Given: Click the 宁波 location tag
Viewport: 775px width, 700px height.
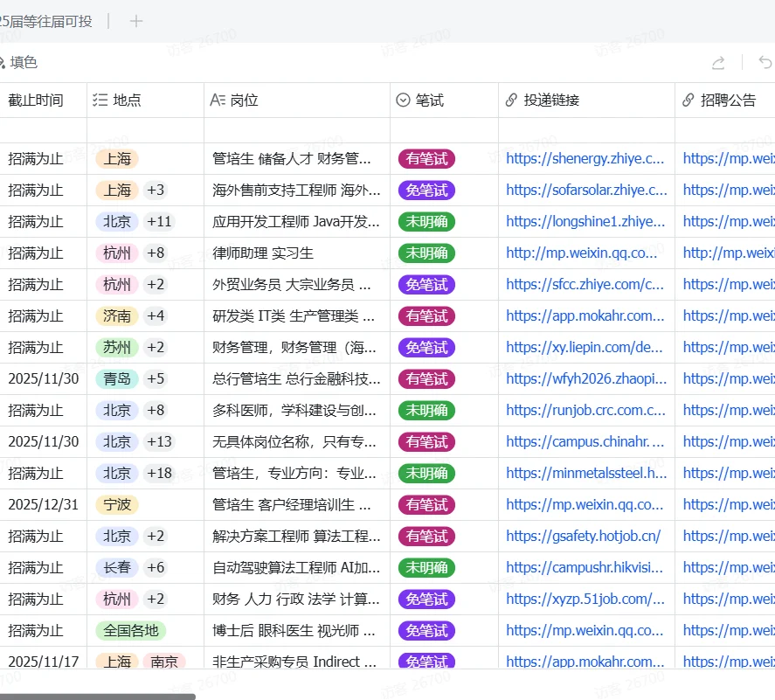Looking at the screenshot, I should (117, 505).
